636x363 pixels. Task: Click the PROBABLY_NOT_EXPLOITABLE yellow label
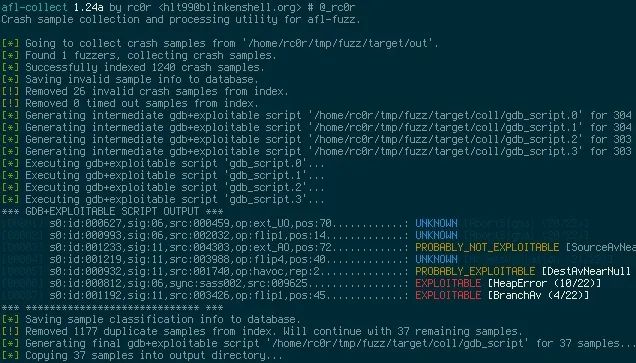487,247
